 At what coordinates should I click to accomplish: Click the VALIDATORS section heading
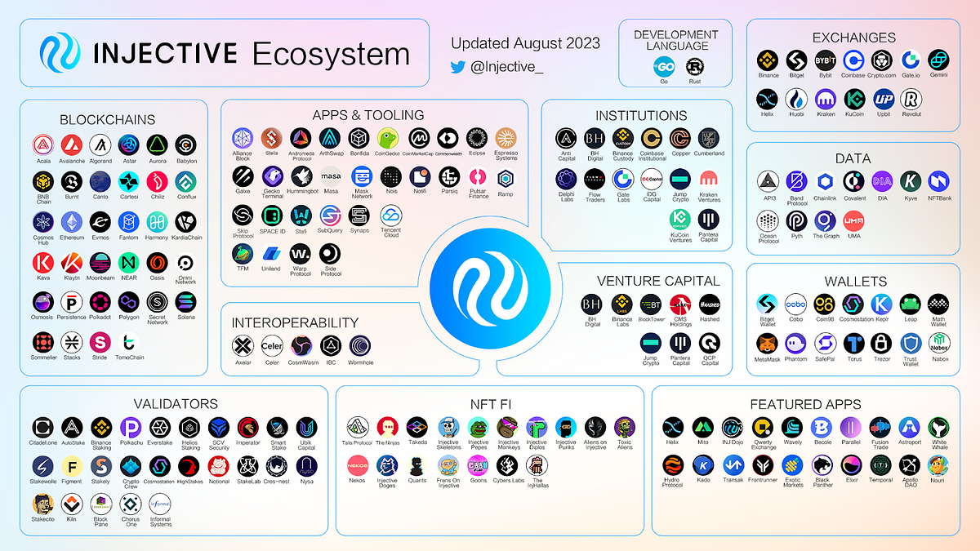click(175, 403)
